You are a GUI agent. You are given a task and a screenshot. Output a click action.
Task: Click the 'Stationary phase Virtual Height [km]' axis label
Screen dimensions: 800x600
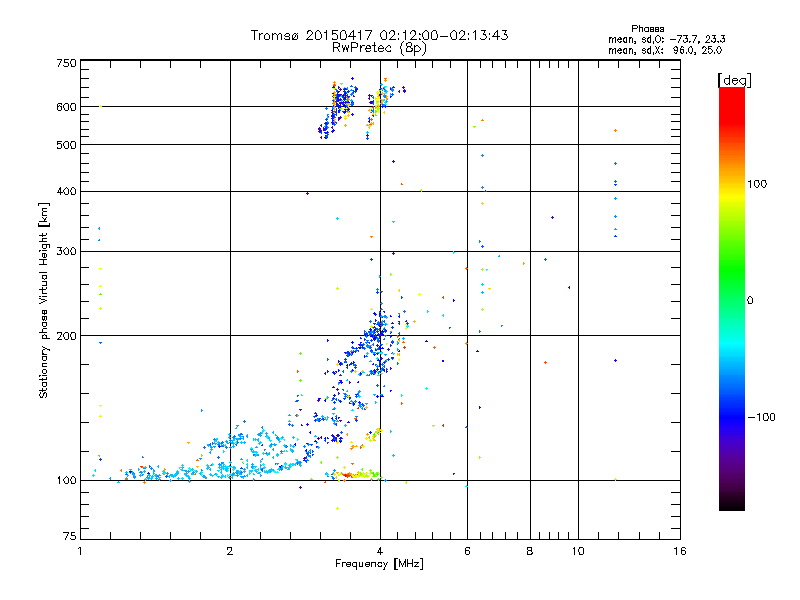pyautogui.click(x=44, y=300)
